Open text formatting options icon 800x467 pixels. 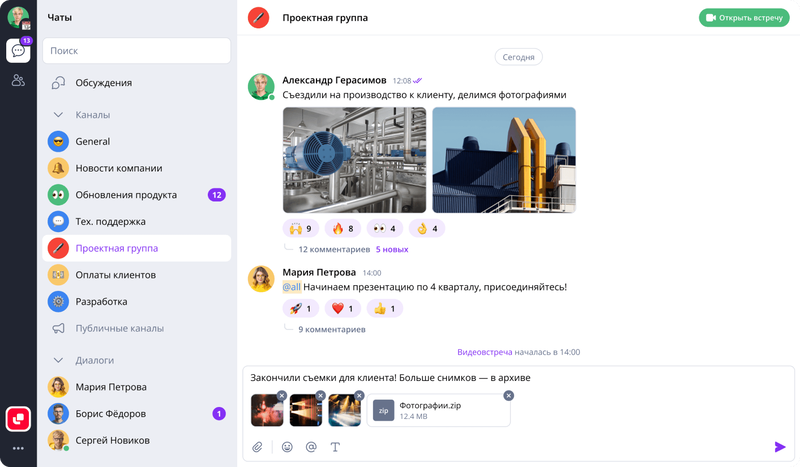click(x=335, y=447)
